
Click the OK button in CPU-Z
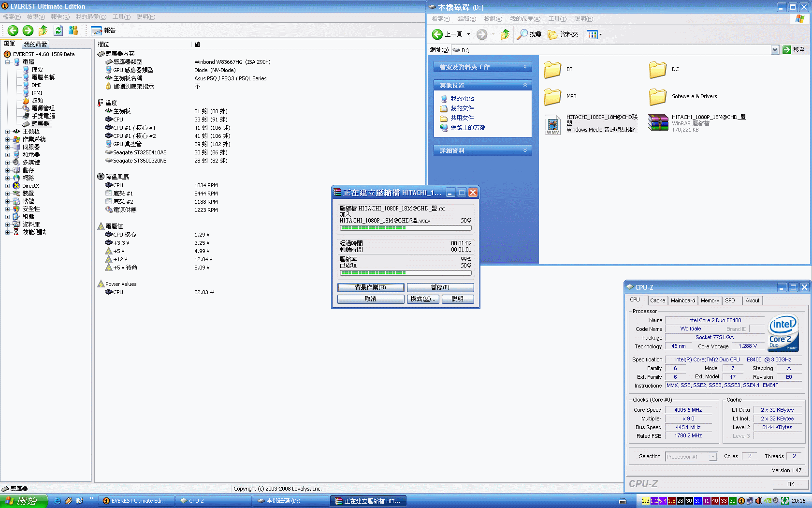pos(790,484)
